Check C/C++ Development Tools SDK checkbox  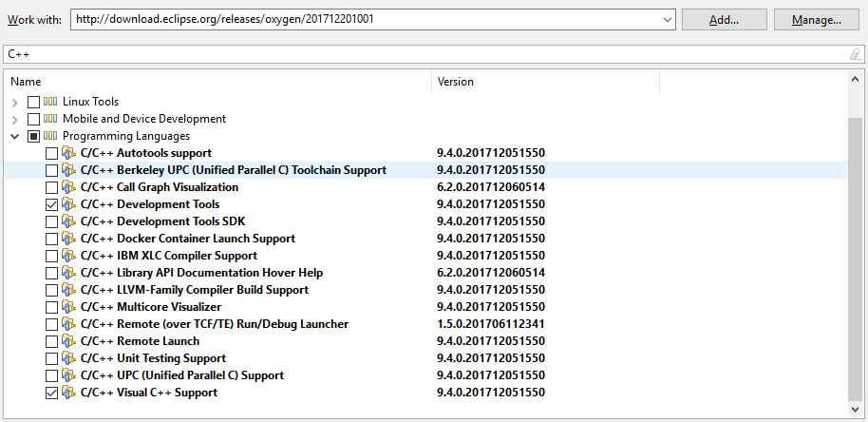click(51, 222)
